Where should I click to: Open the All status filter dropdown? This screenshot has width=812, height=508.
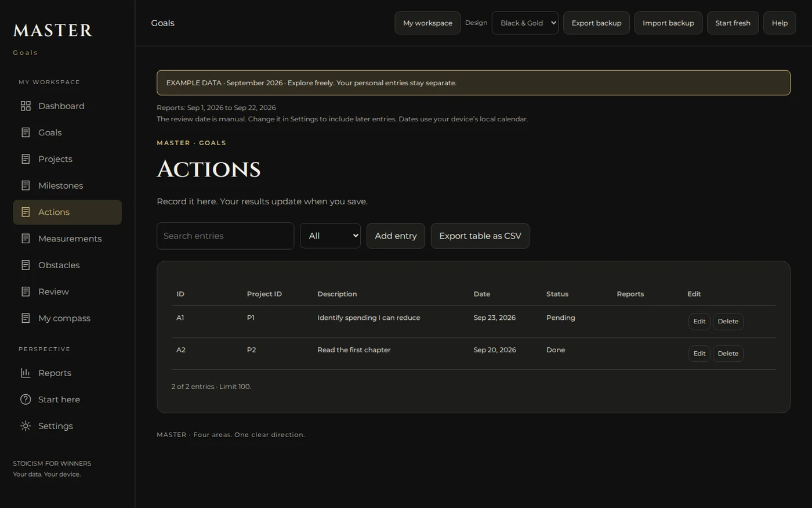click(330, 236)
